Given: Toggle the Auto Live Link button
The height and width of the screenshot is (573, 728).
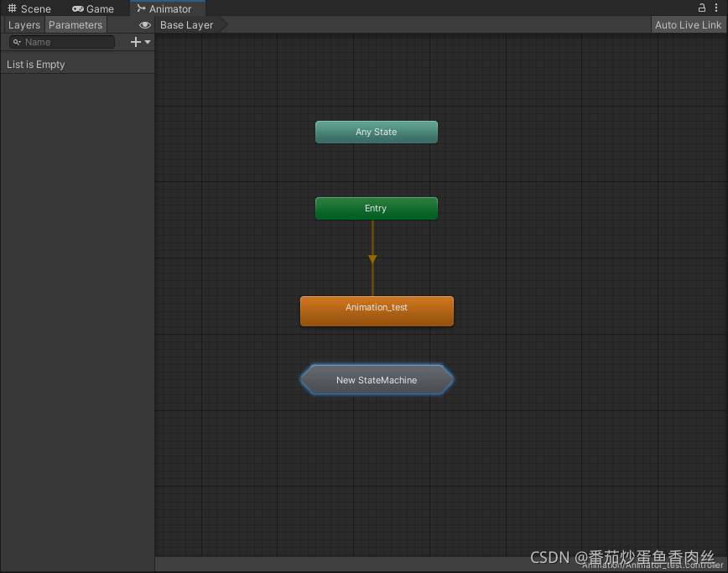Looking at the screenshot, I should click(688, 25).
